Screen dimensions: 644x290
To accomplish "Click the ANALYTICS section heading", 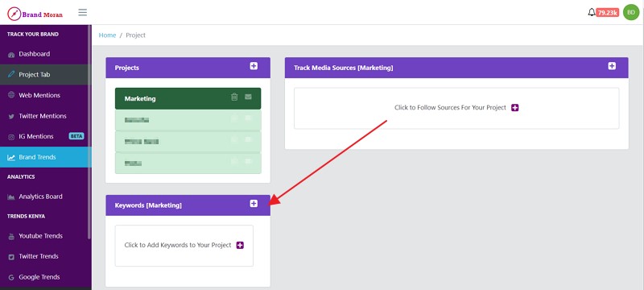I will pos(21,176).
